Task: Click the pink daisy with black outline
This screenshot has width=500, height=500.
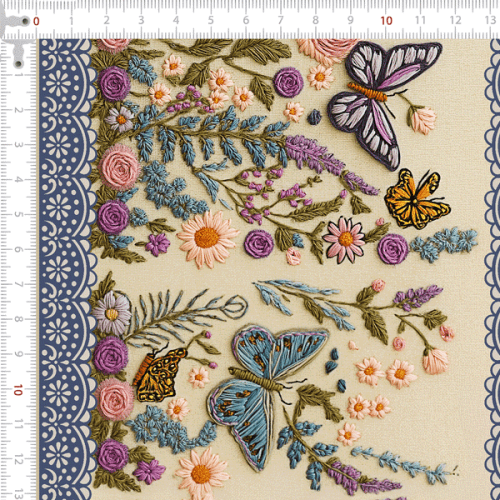Action: click(x=344, y=239)
